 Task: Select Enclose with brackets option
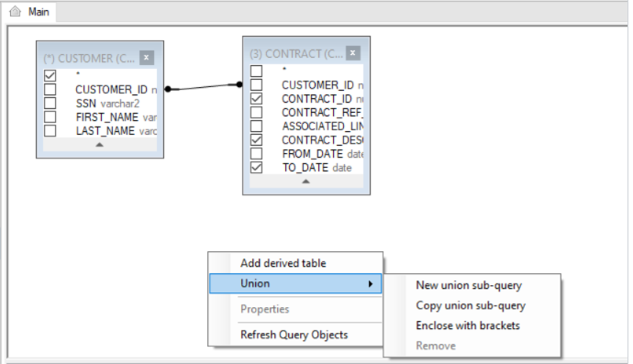pos(468,325)
